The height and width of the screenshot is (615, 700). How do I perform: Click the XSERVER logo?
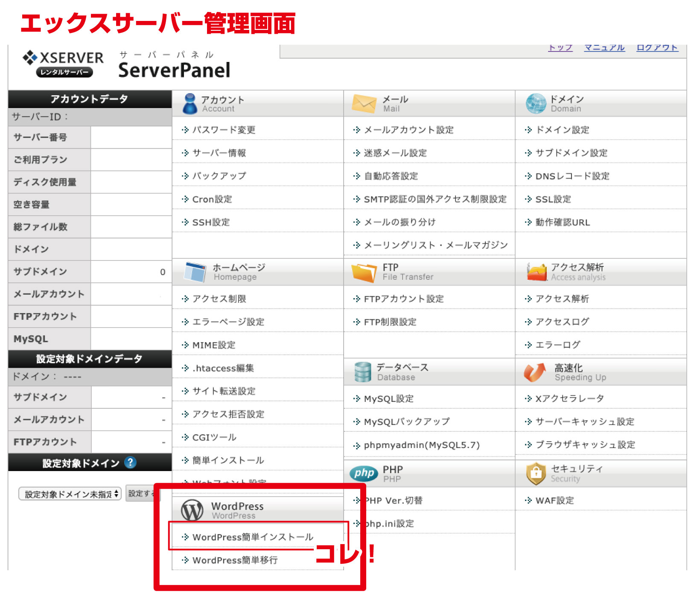click(63, 63)
